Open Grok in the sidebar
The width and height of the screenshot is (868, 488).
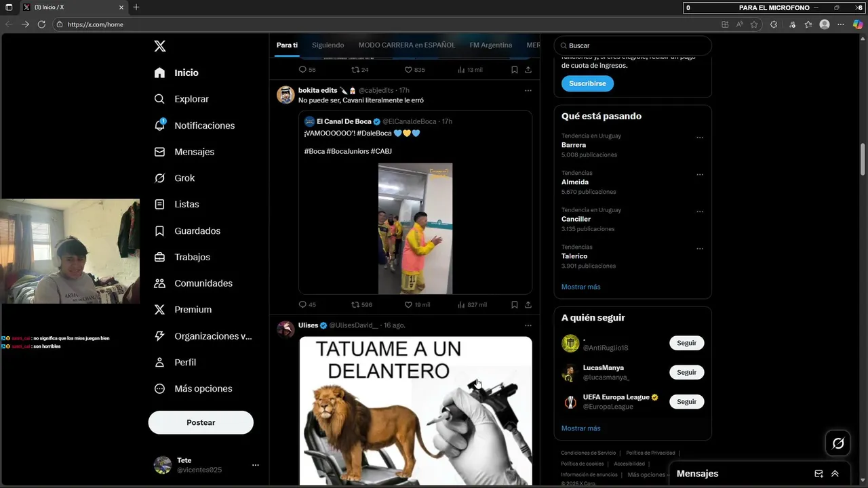pos(174,178)
